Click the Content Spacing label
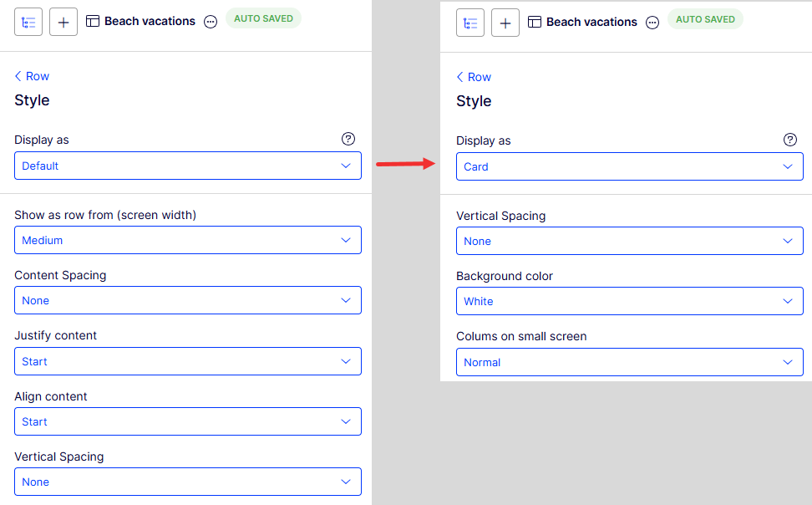 point(60,275)
